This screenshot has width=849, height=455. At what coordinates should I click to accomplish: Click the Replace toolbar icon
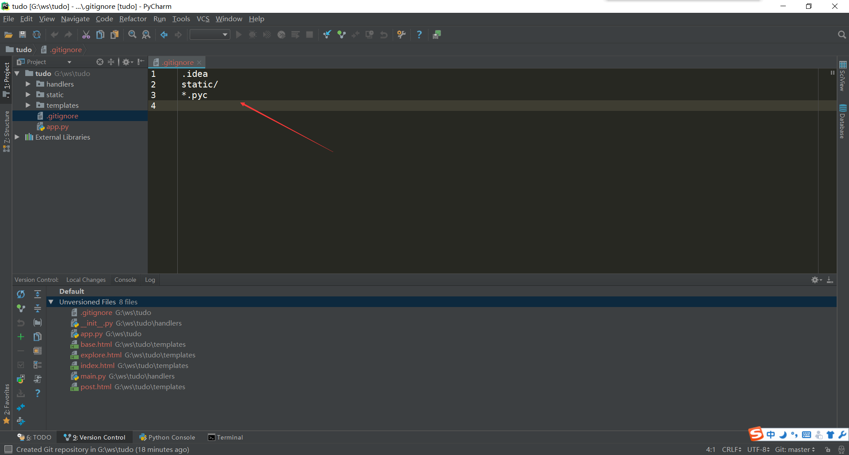146,35
